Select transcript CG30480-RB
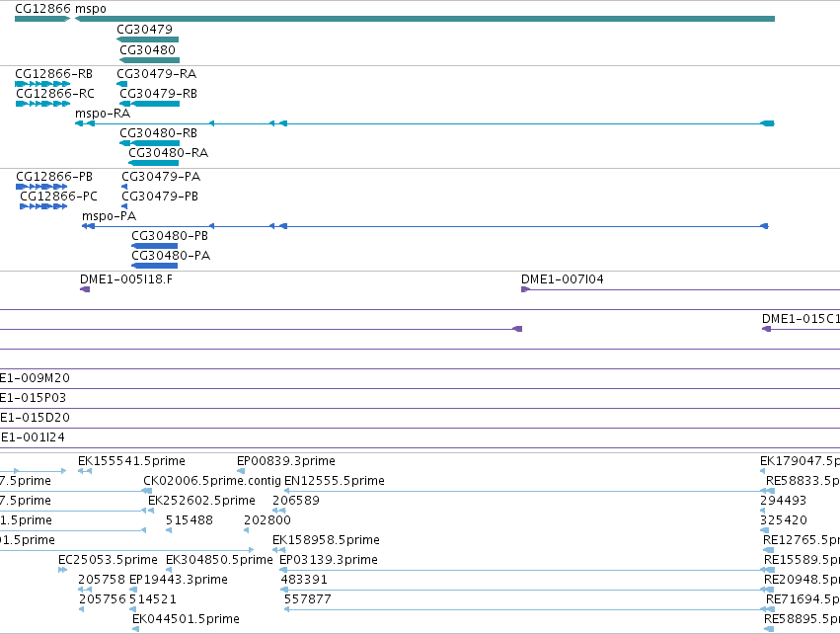The width and height of the screenshot is (840, 634). (149, 143)
